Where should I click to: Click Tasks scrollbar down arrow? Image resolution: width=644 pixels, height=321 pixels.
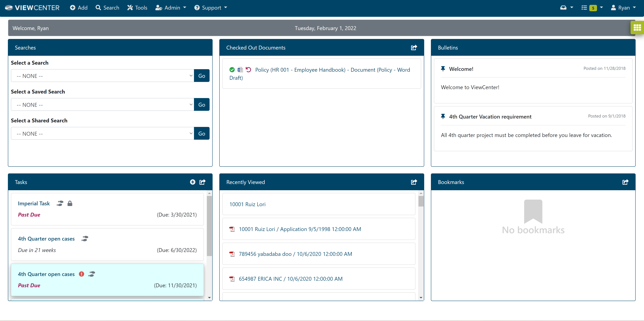tap(210, 298)
